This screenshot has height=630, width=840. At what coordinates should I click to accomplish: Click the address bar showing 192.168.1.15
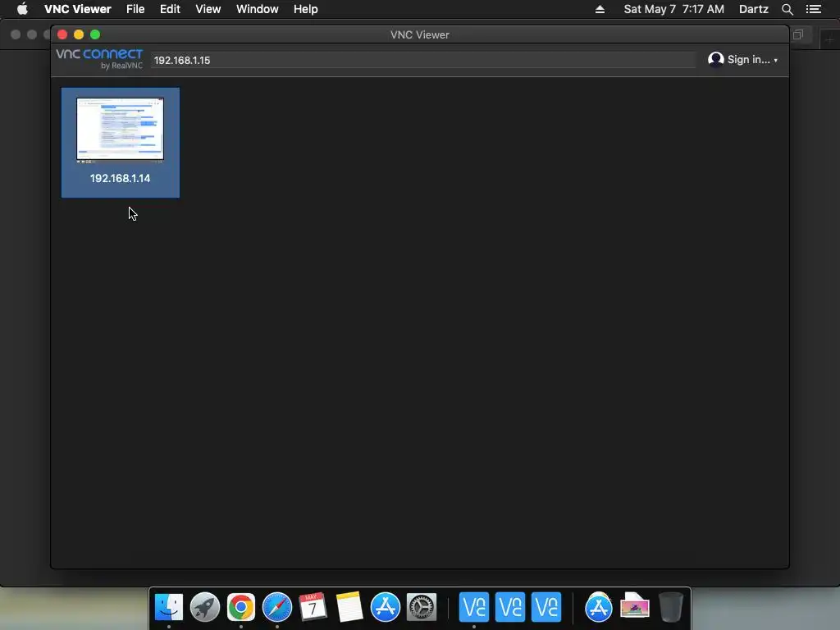[423, 60]
